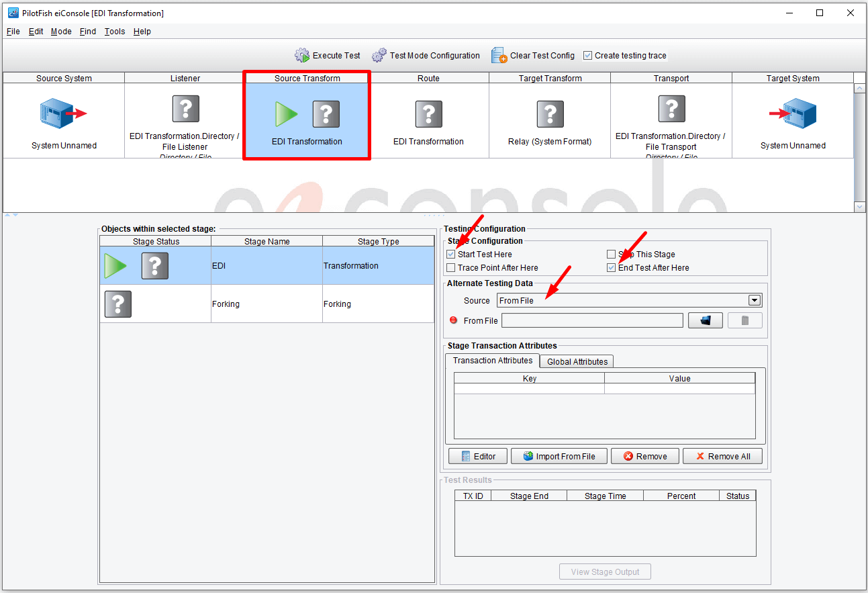Click the TX ID column header
This screenshot has height=593, width=868.
pyautogui.click(x=473, y=496)
